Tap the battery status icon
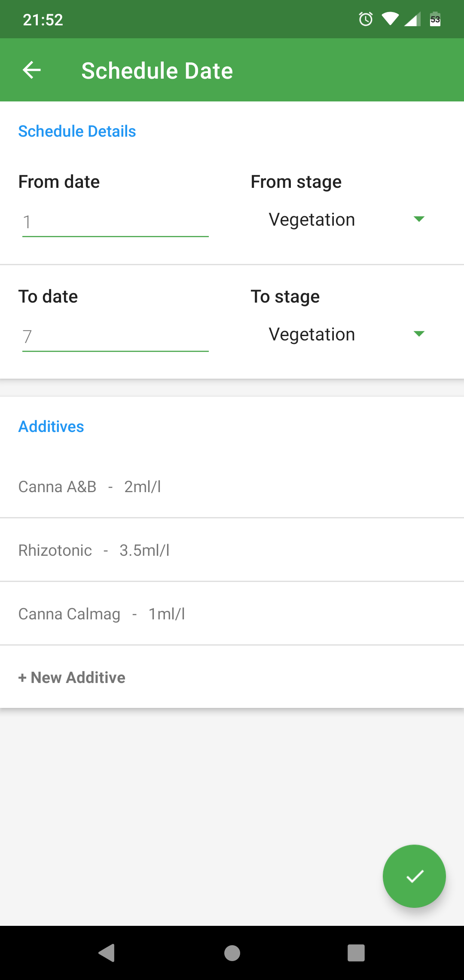Screen dimensions: 464x980 pos(435,19)
